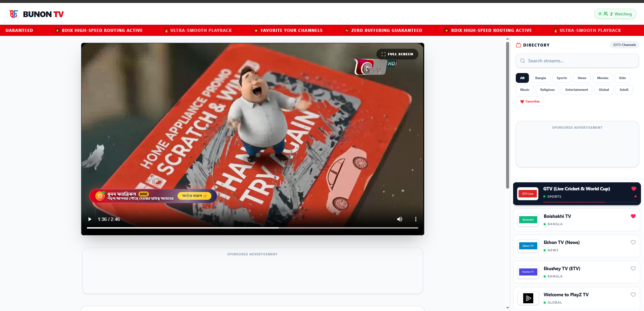Click the Boishakhi channel thumbnail

pyautogui.click(x=528, y=220)
